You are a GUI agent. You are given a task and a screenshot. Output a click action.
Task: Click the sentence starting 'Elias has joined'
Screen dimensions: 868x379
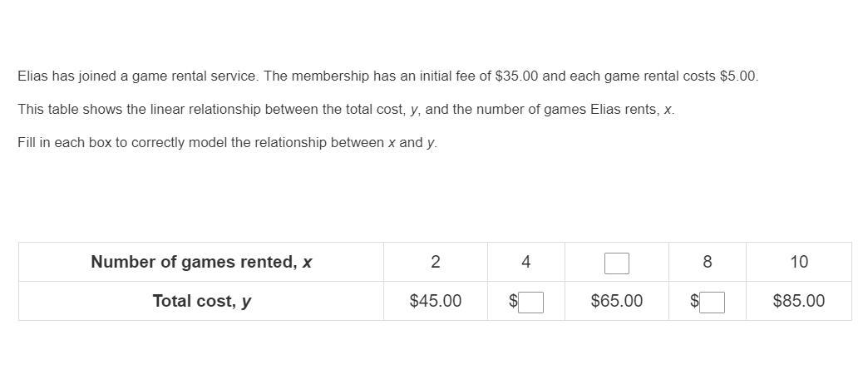click(387, 76)
